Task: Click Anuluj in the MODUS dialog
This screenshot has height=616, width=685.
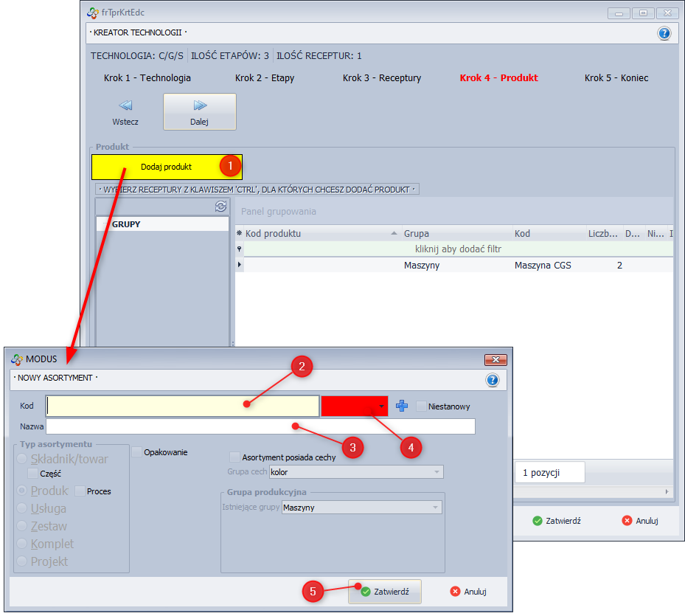Action: (468, 591)
